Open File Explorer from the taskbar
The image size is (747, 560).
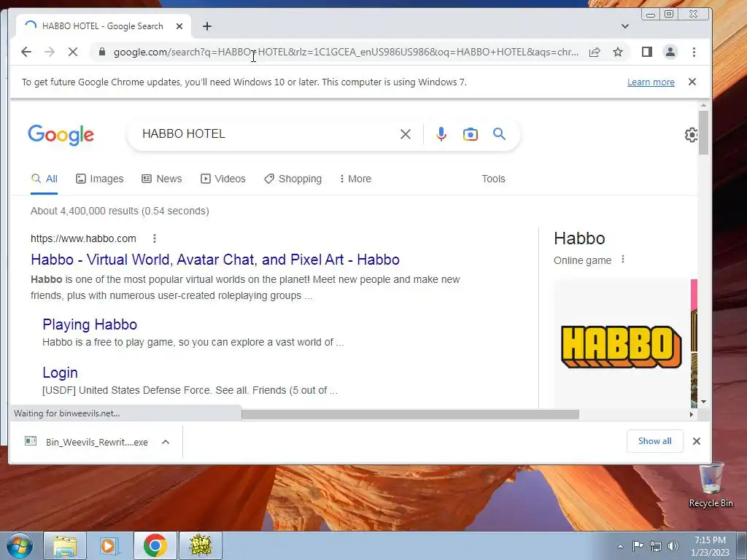point(65,545)
